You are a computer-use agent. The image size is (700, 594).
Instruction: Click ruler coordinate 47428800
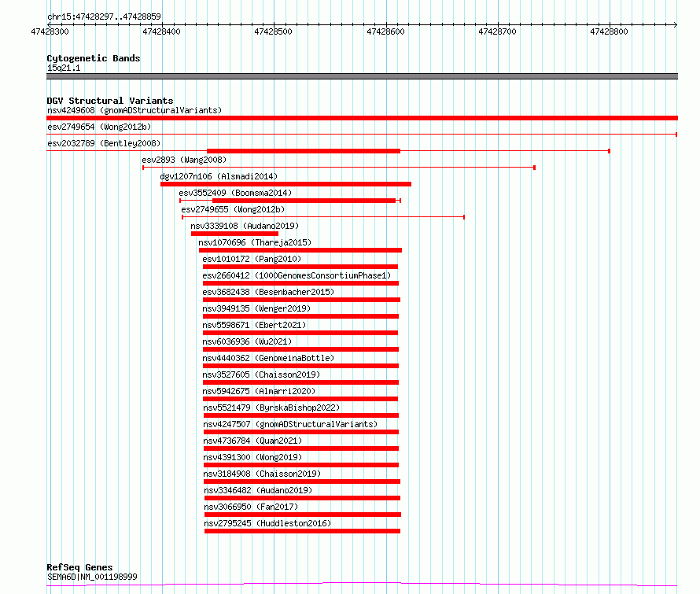click(609, 31)
